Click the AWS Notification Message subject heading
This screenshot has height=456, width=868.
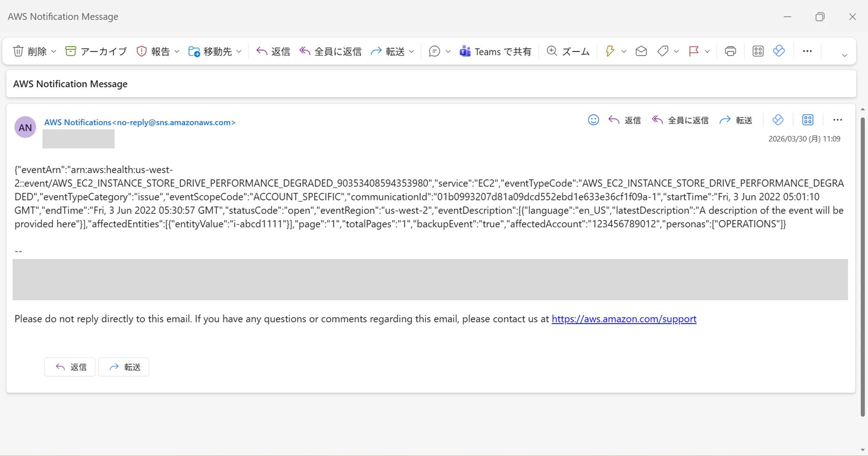pos(70,84)
